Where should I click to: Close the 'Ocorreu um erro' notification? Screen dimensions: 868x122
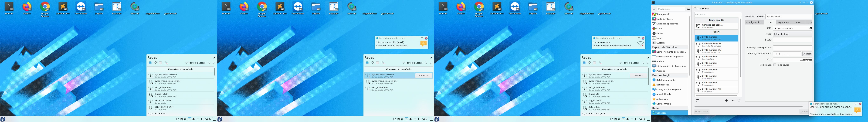[x=860, y=104]
